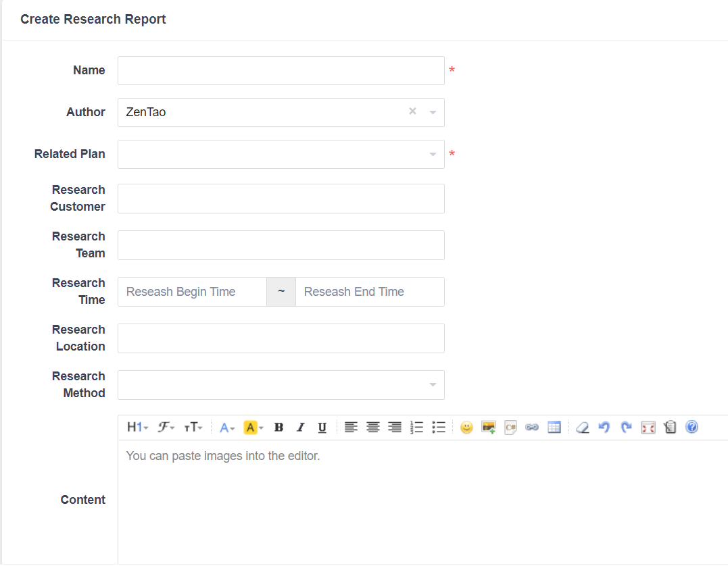Apply italic formatting in the editor
The image size is (728, 566).
[x=301, y=428]
